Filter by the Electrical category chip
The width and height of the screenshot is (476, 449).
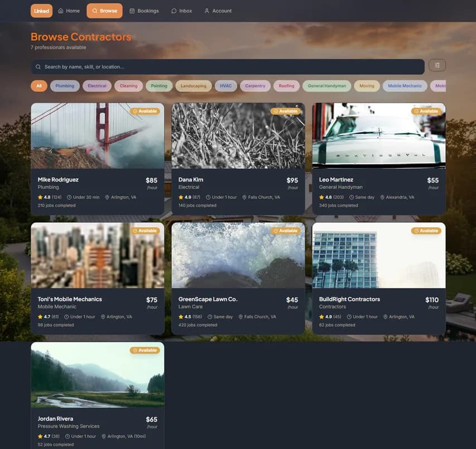coord(97,86)
